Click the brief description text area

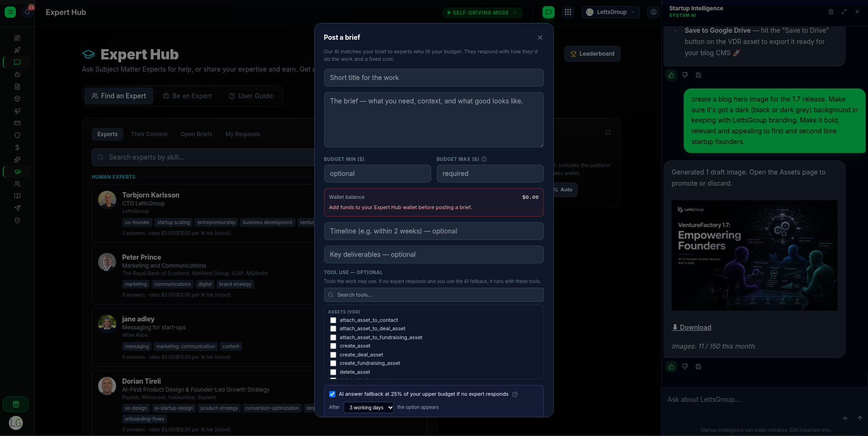pyautogui.click(x=434, y=120)
